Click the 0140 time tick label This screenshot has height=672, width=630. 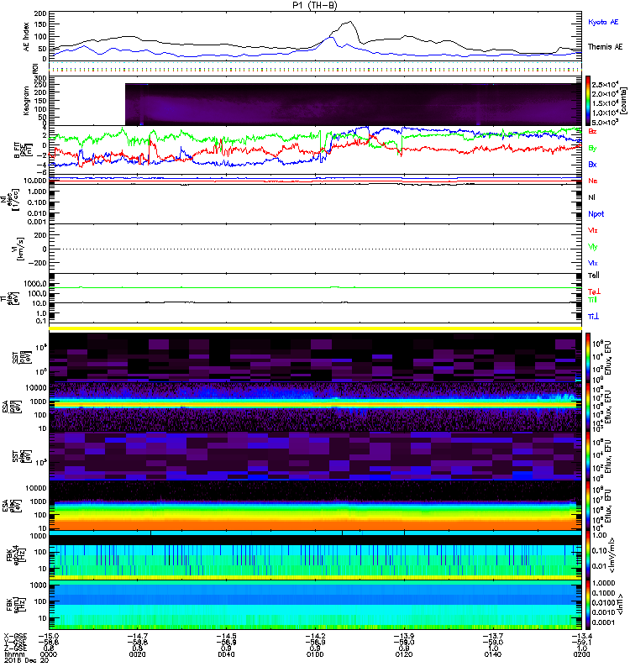[493, 654]
